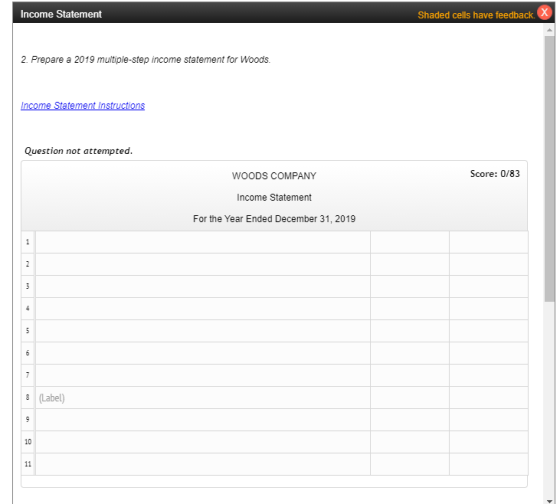Click the label cell in row 5

(203, 331)
